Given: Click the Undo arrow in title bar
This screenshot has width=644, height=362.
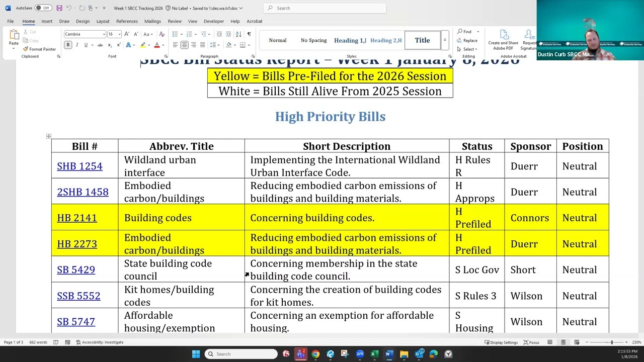Looking at the screenshot, I should pos(69,8).
